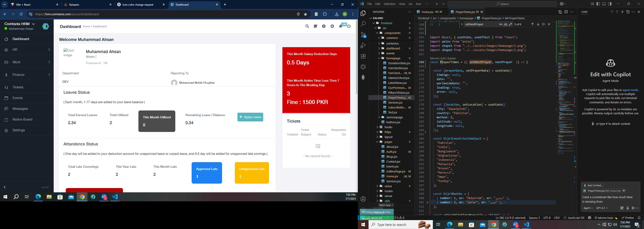This screenshot has height=229, width=644.
Task: Open VS Code notifications bell in status bar
Action: click(x=639, y=218)
